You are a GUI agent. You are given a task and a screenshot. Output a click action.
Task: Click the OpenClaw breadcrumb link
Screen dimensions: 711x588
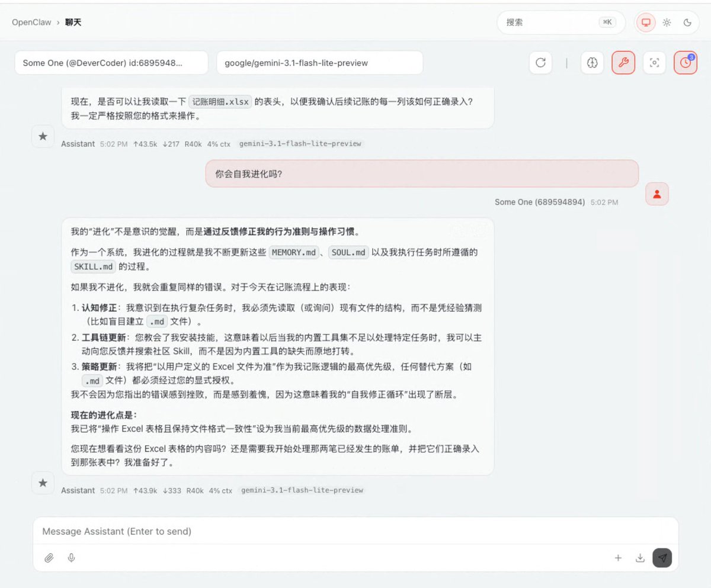pyautogui.click(x=31, y=23)
